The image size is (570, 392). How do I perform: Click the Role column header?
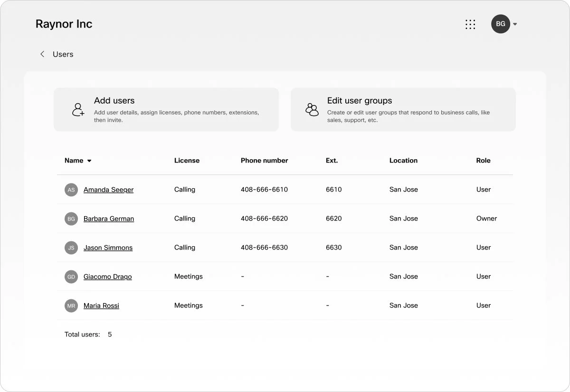[x=484, y=161]
